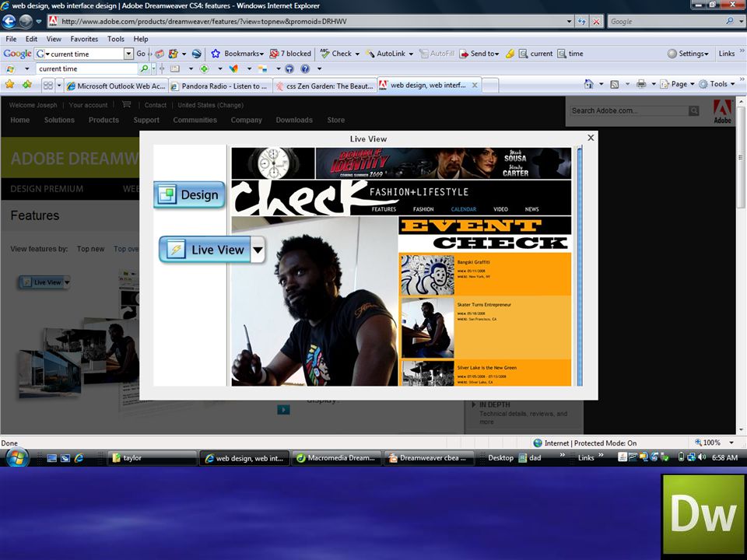Open the taylor folder taskbar button
747x560 pixels.
153,458
